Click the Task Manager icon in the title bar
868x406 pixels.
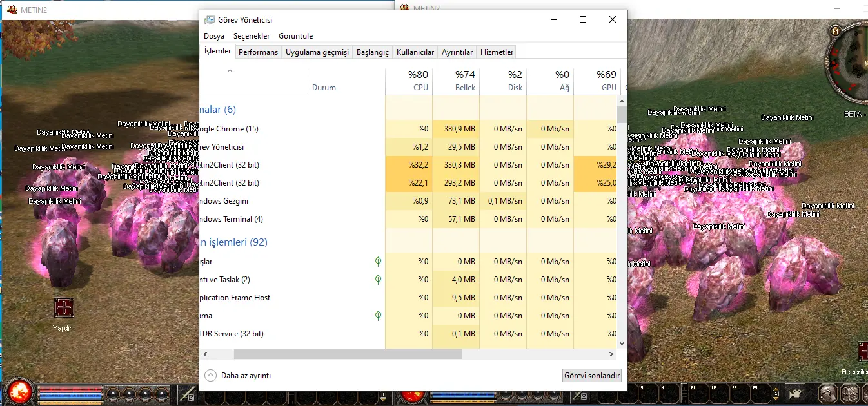tap(210, 20)
